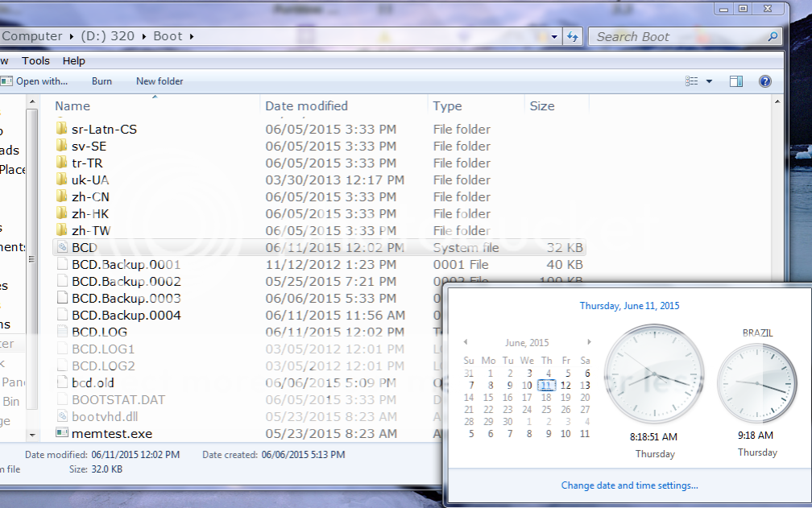Viewport: 812px width, 508px height.
Task: Expand the view options dropdown arrow
Action: 709,81
